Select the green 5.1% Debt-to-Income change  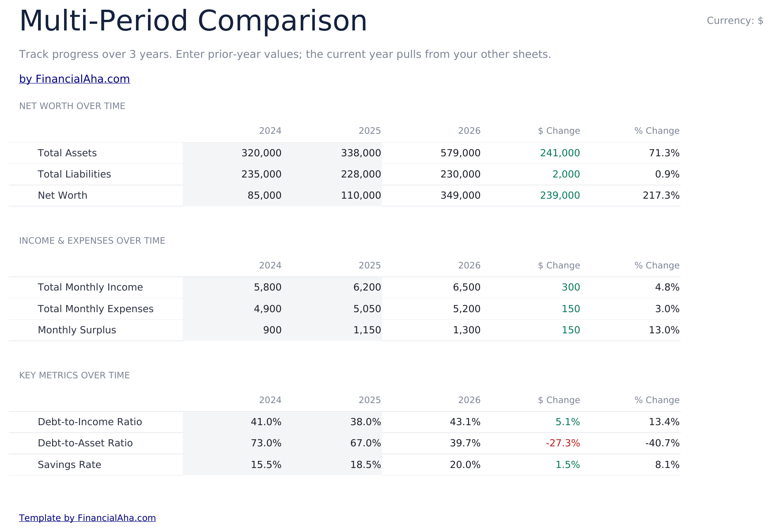coord(568,422)
